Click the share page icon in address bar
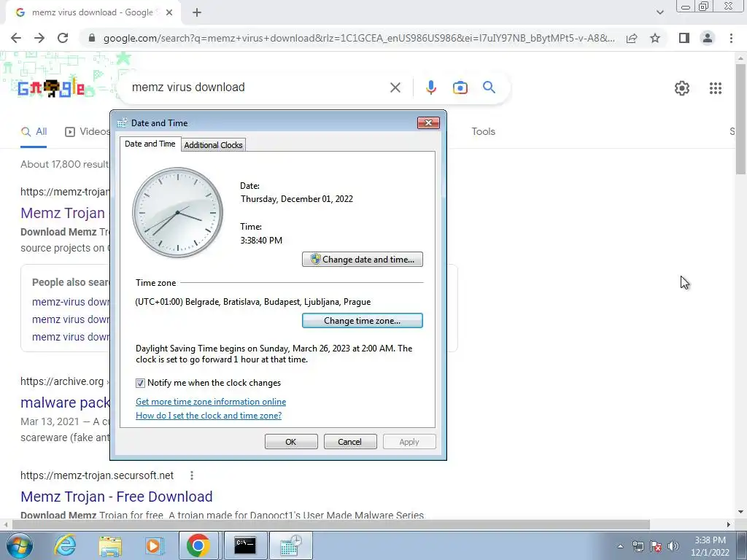Screen dimensions: 747x560 [x=632, y=38]
